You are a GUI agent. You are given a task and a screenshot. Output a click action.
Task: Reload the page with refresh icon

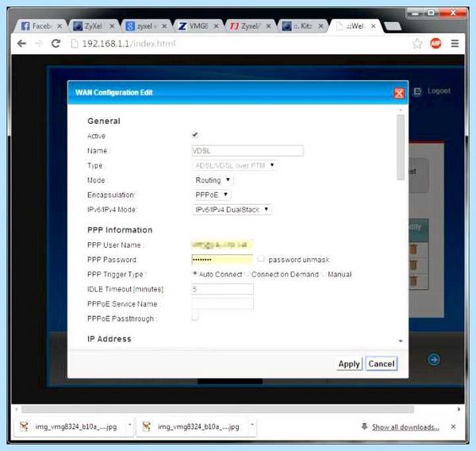(56, 44)
